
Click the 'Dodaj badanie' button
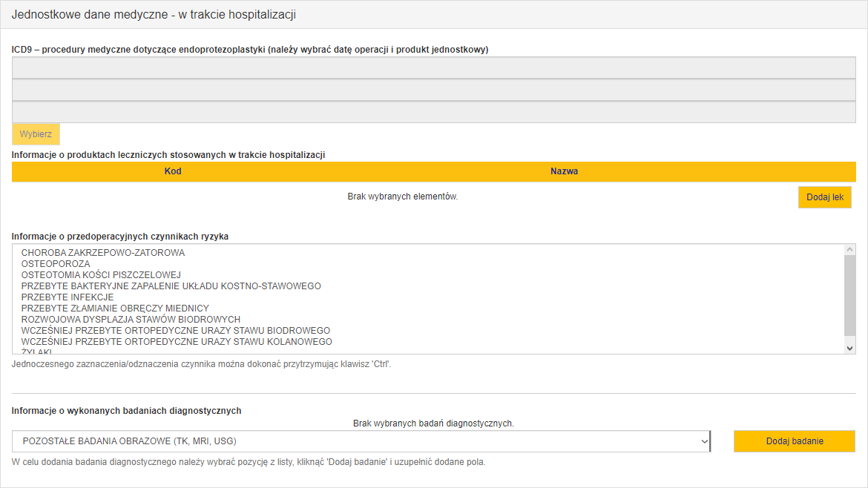point(795,441)
